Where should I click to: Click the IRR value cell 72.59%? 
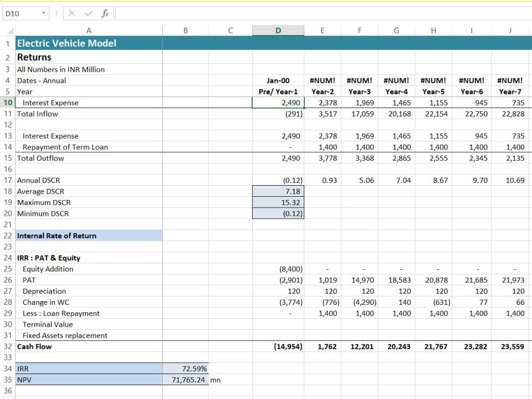tap(186, 369)
